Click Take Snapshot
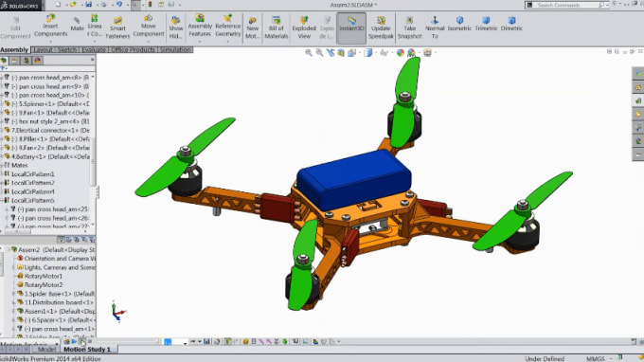Screen dimensions: 644x362 pyautogui.click(x=409, y=27)
